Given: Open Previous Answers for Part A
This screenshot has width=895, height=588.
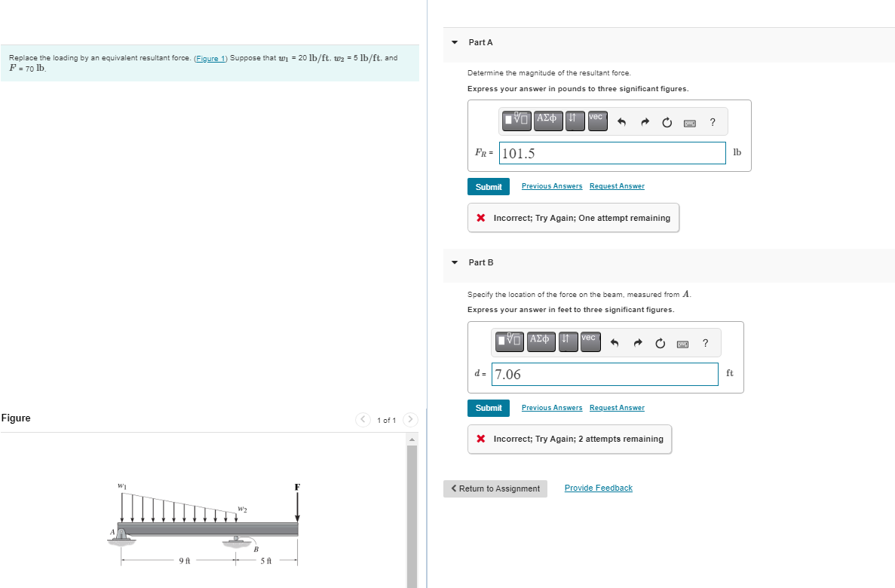Looking at the screenshot, I should (551, 186).
